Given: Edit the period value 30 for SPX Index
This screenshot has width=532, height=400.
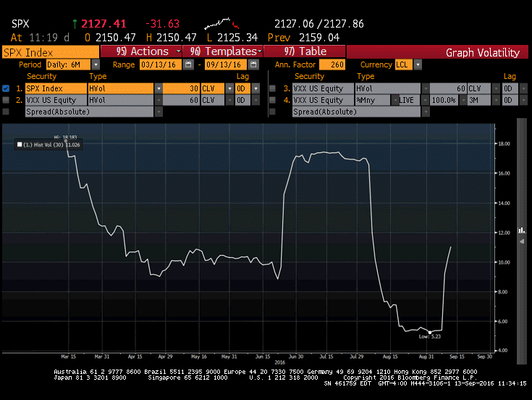Looking at the screenshot, I should click(x=181, y=88).
